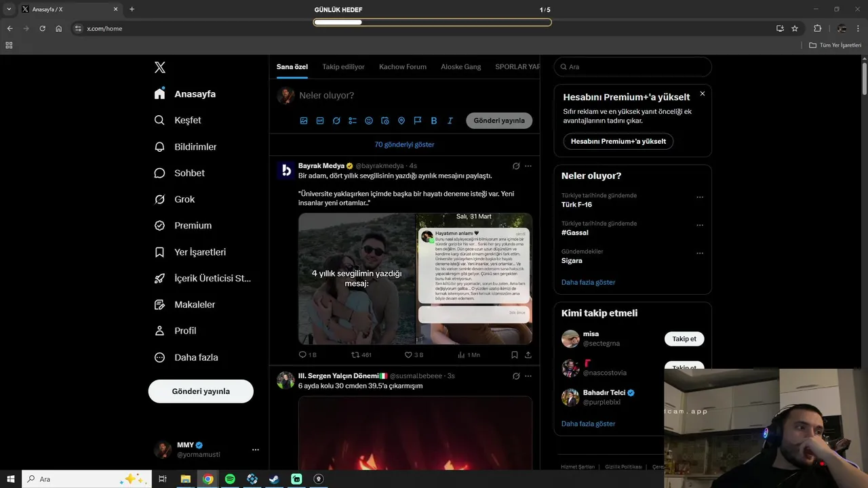Reload the x.com page
The height and width of the screenshot is (488, 868).
[42, 28]
